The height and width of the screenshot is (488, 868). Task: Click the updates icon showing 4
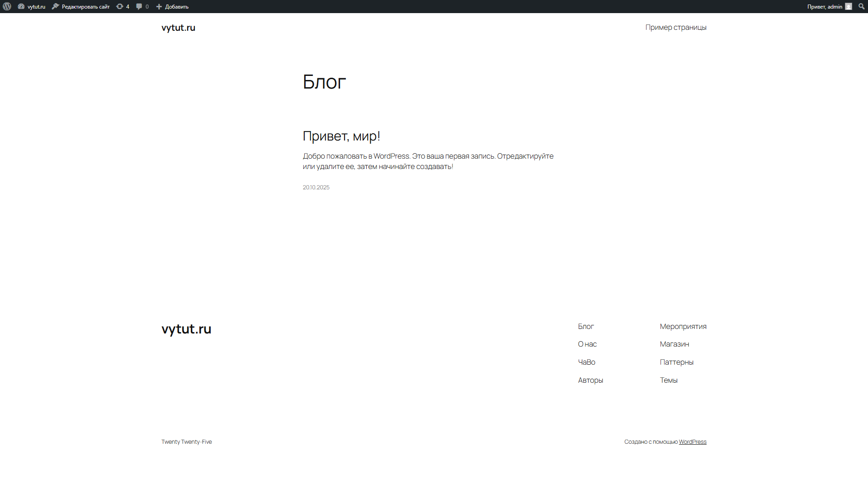click(x=120, y=6)
